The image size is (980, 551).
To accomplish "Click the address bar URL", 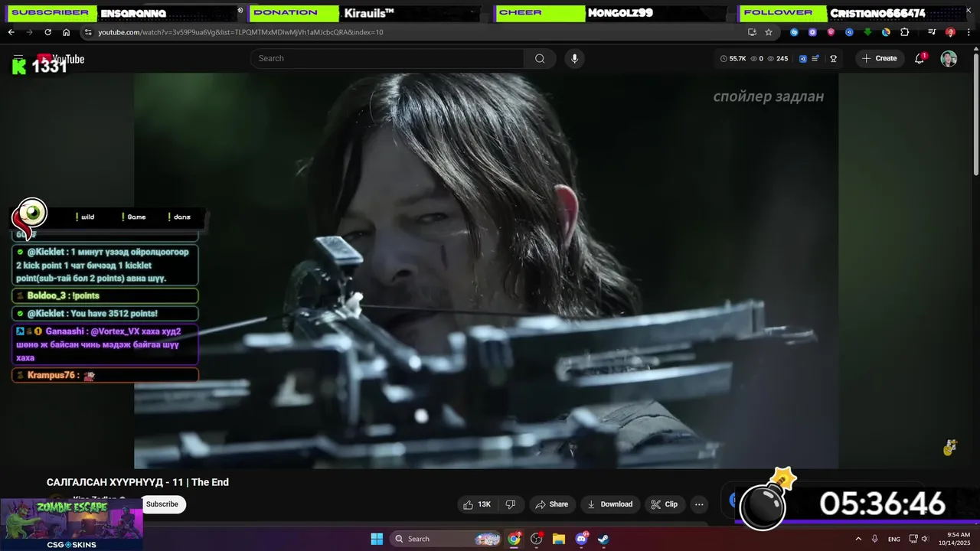I will point(240,32).
